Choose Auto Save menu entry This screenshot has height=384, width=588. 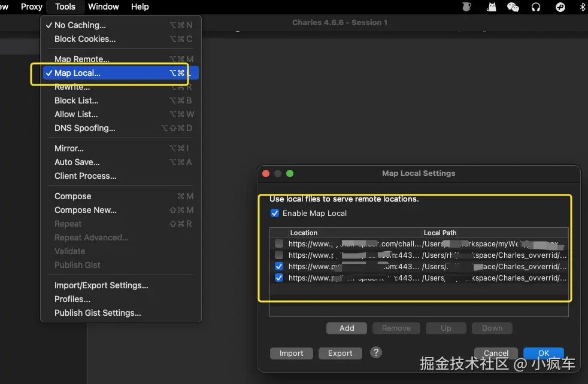click(121, 162)
